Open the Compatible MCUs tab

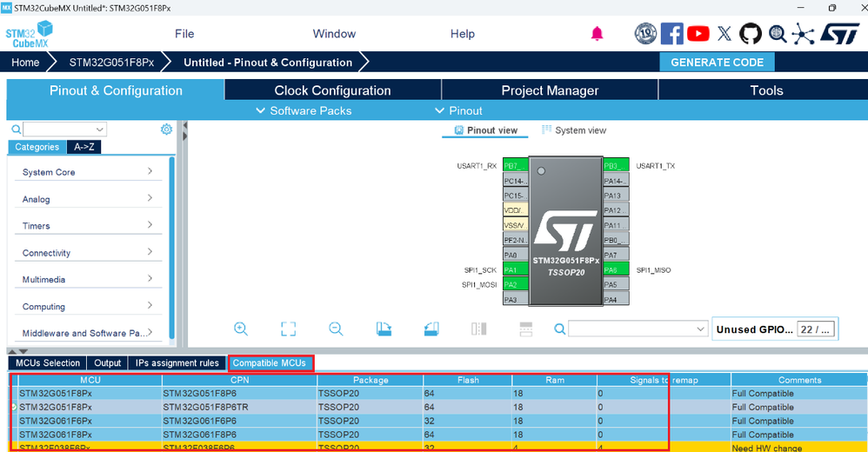[x=270, y=363]
